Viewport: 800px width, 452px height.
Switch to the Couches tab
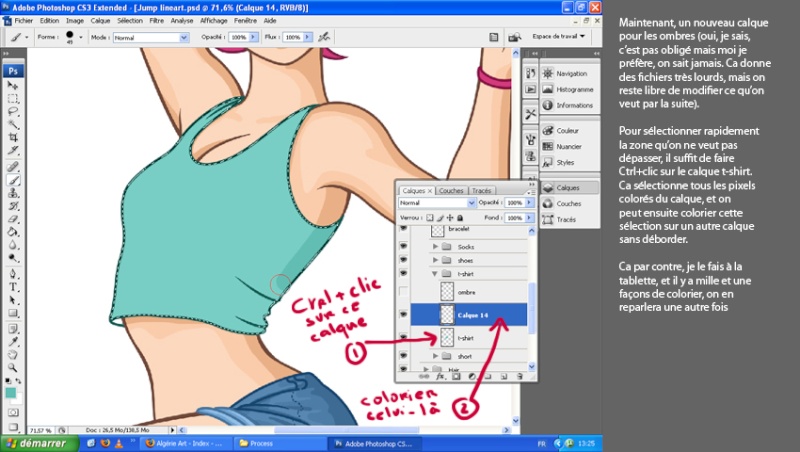pyautogui.click(x=451, y=190)
